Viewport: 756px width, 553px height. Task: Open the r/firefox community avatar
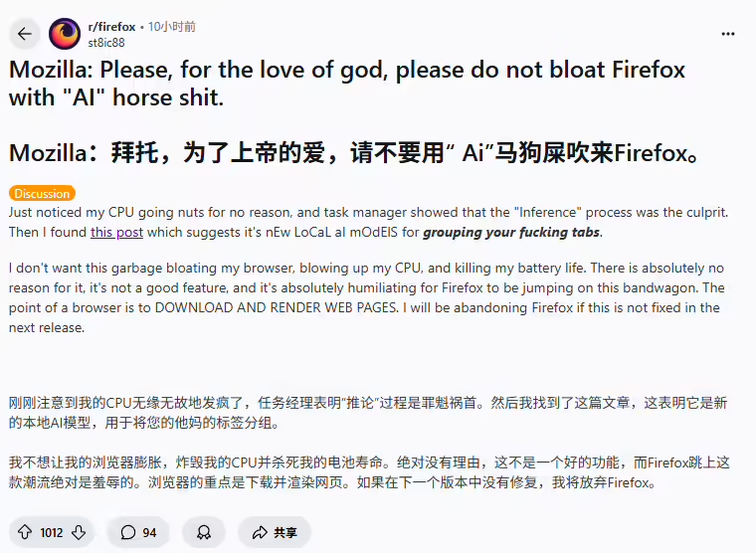coord(65,34)
